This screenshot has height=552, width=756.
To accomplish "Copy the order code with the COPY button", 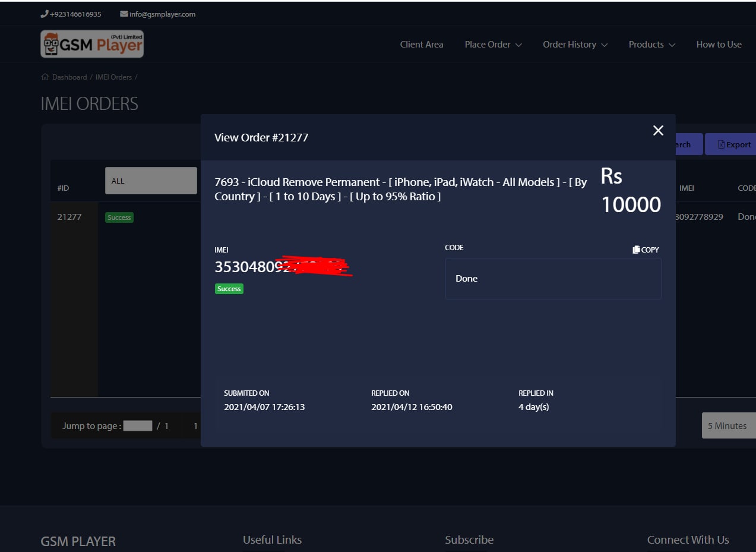I will [x=646, y=250].
